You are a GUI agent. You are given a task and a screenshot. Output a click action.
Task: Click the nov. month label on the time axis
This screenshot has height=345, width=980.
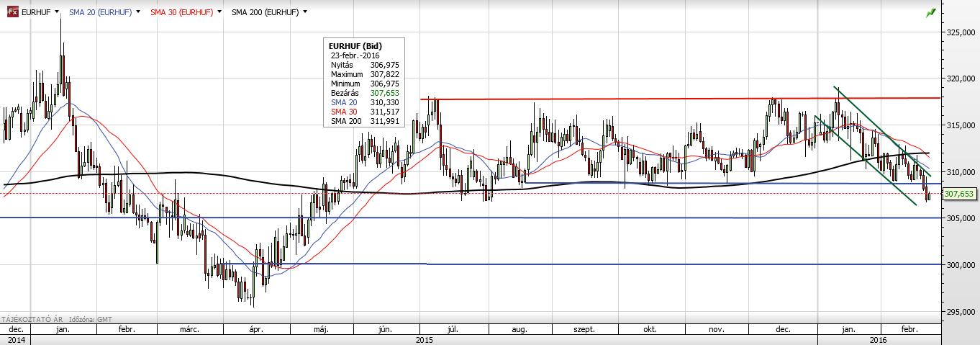click(x=716, y=329)
